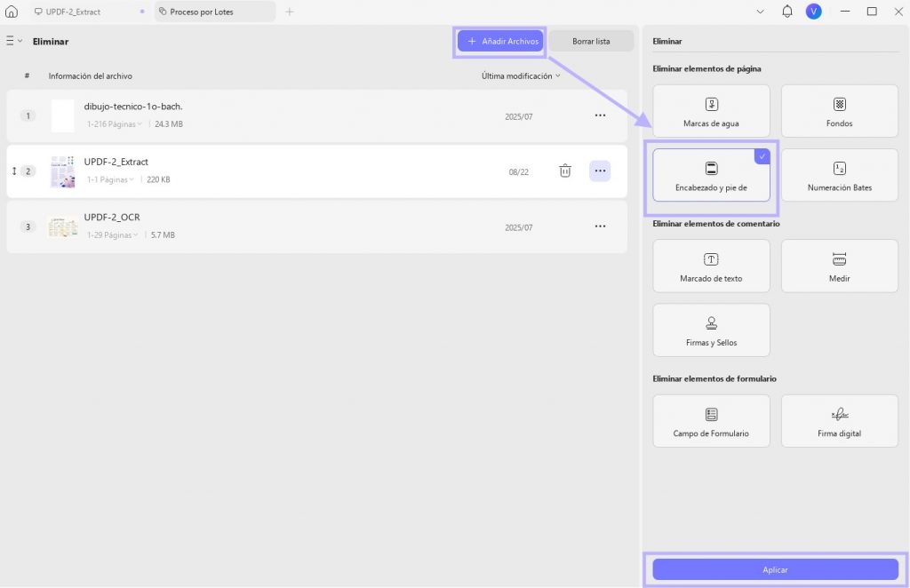This screenshot has height=588, width=910.
Task: Select Campo de Formulario removal
Action: (x=711, y=421)
